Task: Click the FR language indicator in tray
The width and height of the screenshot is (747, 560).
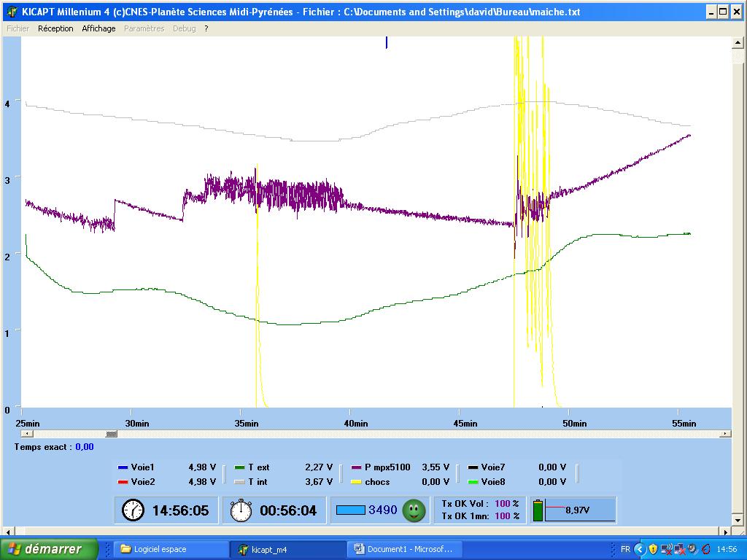Action: coord(625,549)
